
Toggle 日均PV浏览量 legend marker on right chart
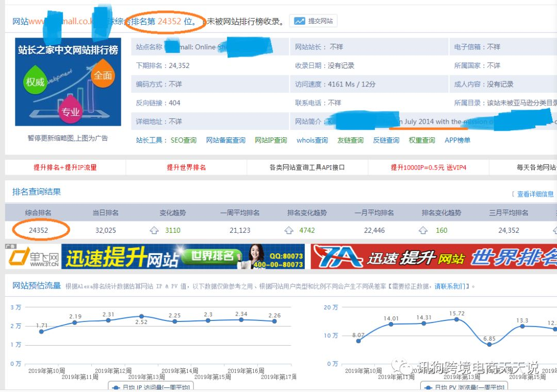click(x=428, y=387)
